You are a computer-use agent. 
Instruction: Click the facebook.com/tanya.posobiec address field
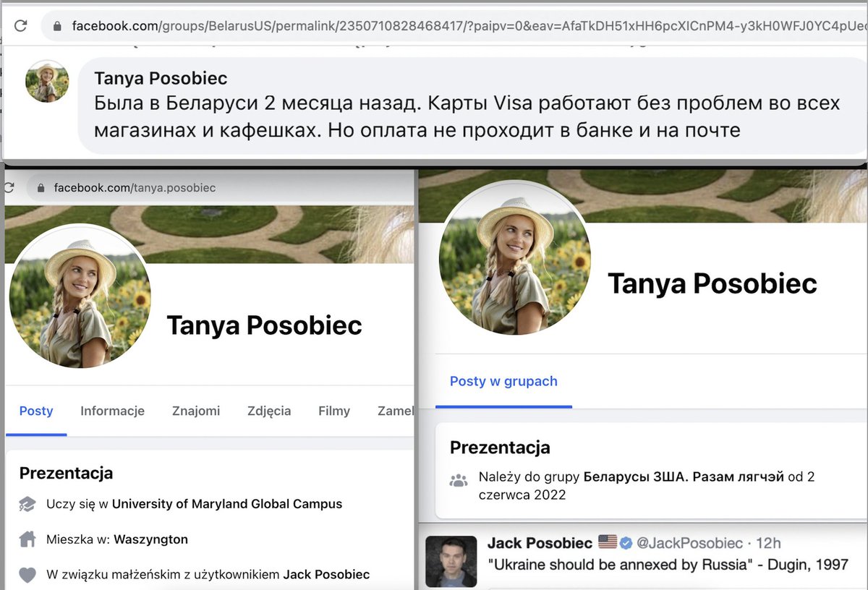click(x=135, y=188)
